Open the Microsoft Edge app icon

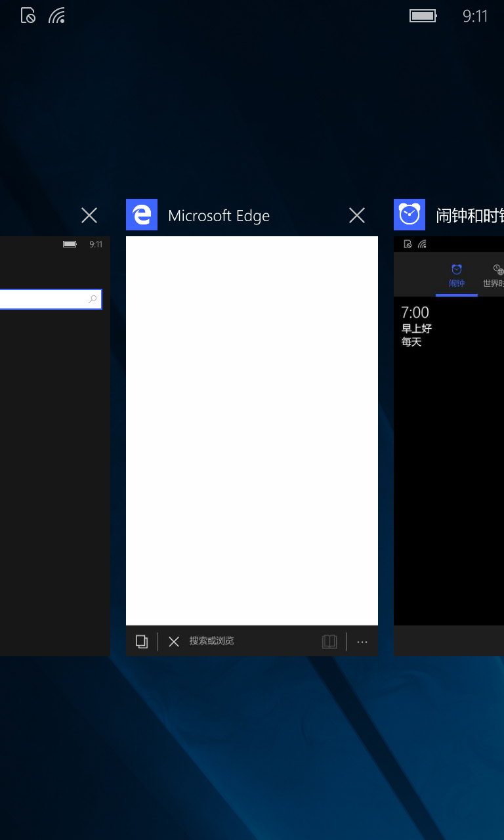click(x=142, y=215)
